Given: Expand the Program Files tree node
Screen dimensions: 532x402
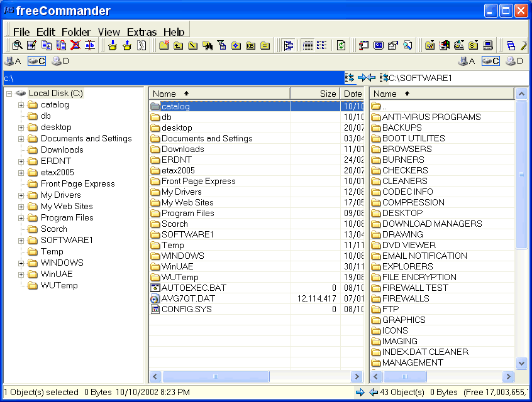Looking at the screenshot, I should (21, 218).
